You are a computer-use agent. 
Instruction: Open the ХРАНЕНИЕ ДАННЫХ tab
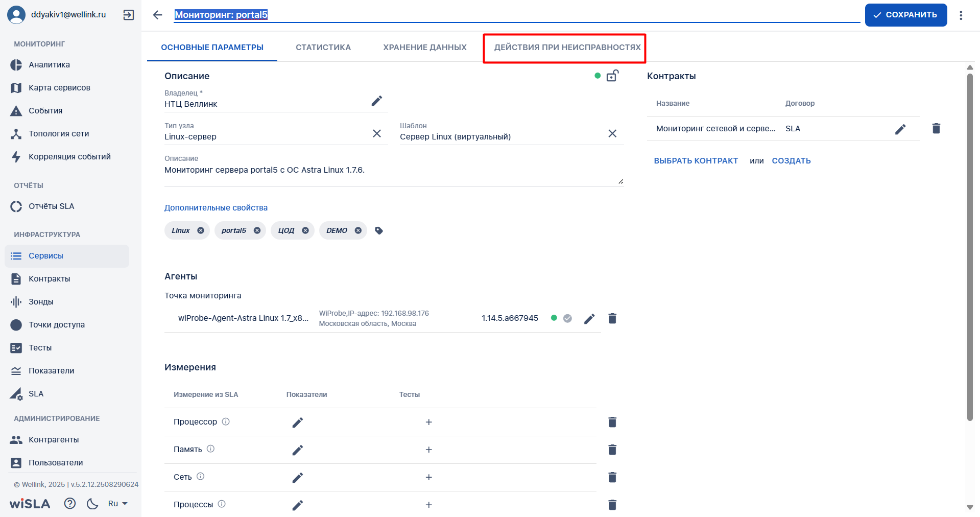coord(425,48)
